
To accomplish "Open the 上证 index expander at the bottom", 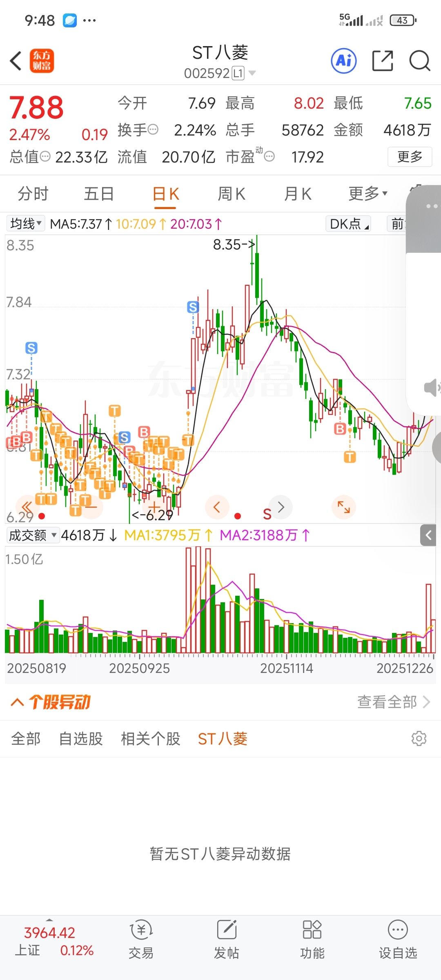I will 49,920.
